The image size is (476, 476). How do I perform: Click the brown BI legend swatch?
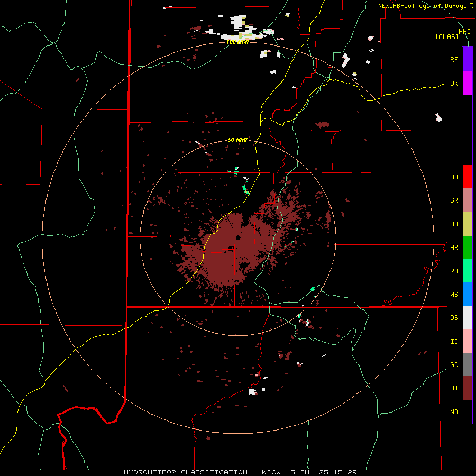point(467,388)
